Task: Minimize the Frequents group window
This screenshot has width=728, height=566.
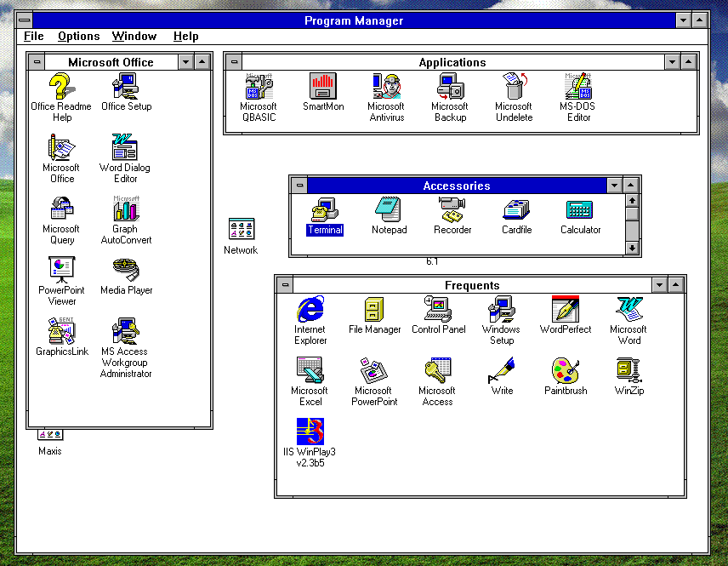Action: point(660,285)
